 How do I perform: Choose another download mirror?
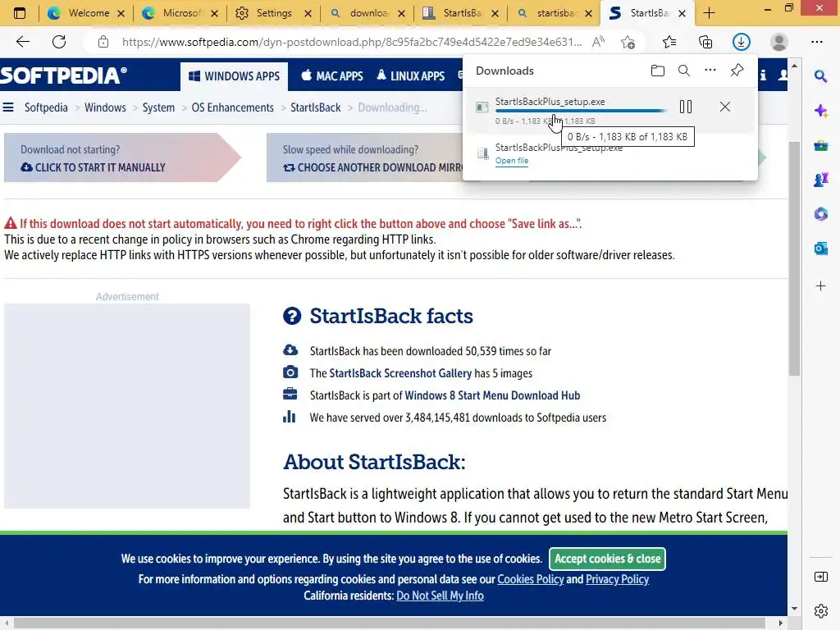tap(373, 167)
